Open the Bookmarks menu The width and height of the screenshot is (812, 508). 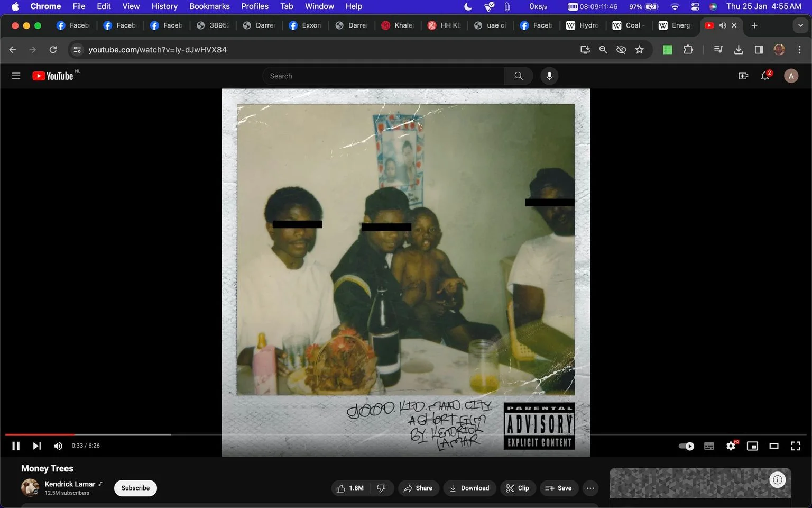coord(209,6)
